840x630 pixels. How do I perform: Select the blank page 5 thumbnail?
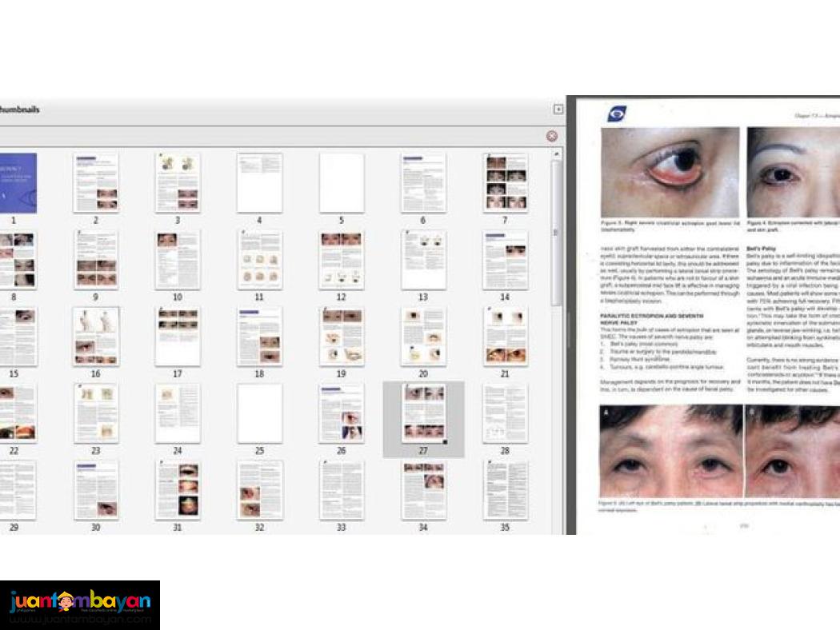(342, 183)
